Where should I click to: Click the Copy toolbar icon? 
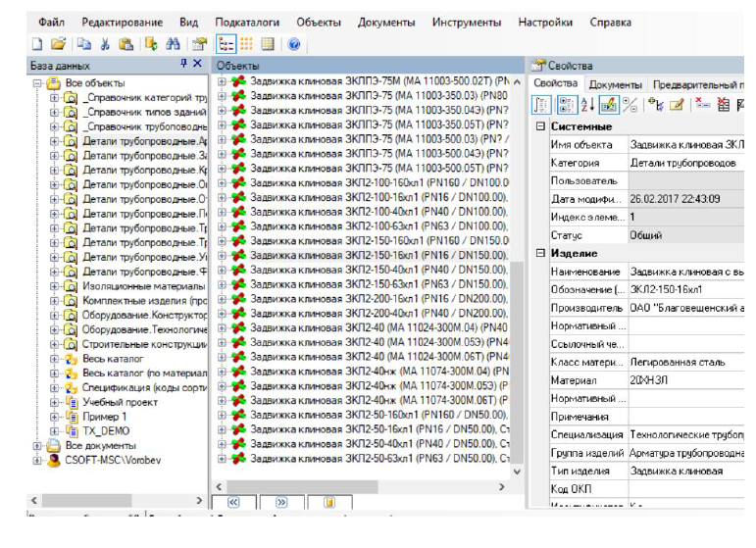[84, 44]
